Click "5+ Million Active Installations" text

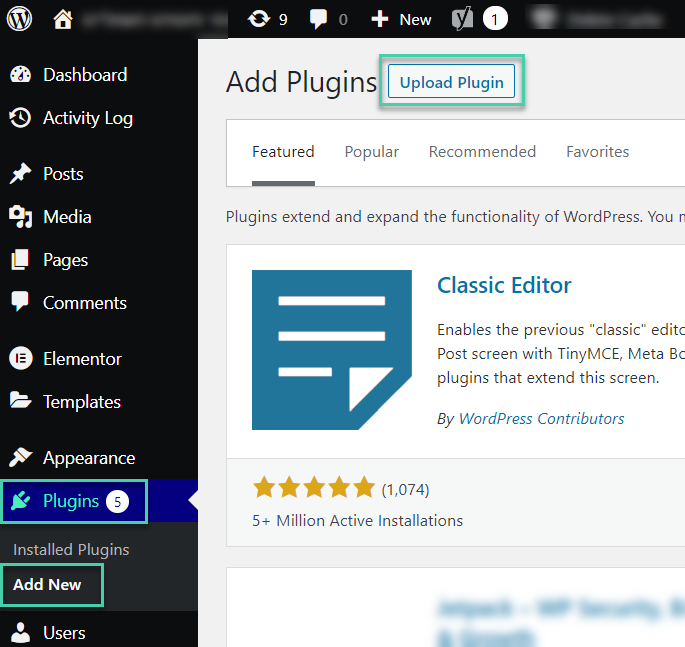357,521
